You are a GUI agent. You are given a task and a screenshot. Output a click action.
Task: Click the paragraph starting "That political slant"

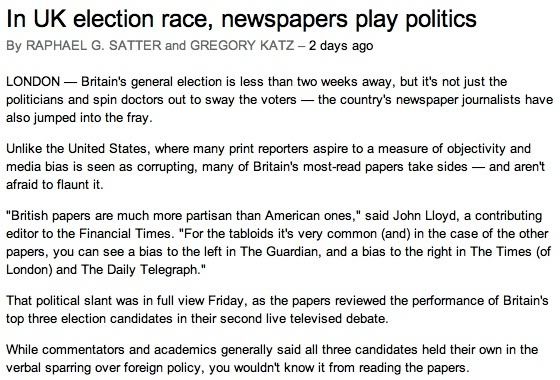(277, 309)
